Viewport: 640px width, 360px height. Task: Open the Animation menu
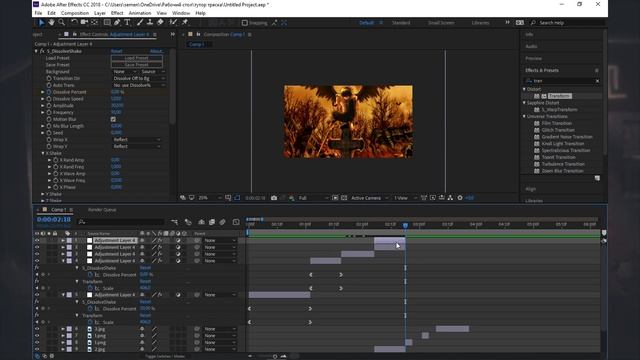[140, 13]
